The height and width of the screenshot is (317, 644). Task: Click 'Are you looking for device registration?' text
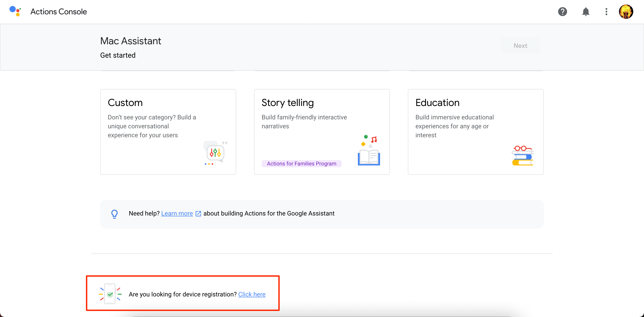click(x=183, y=294)
